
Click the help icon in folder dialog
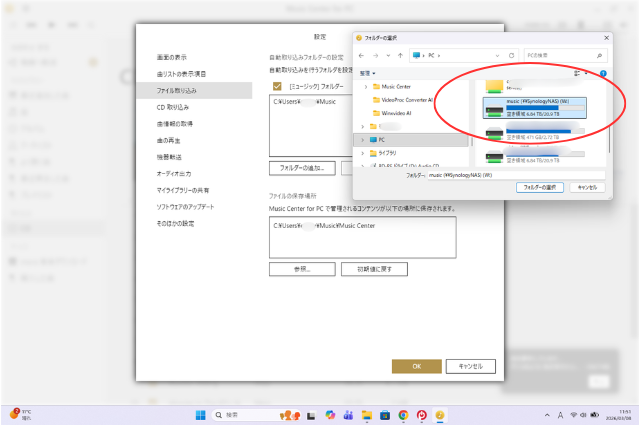(x=603, y=73)
